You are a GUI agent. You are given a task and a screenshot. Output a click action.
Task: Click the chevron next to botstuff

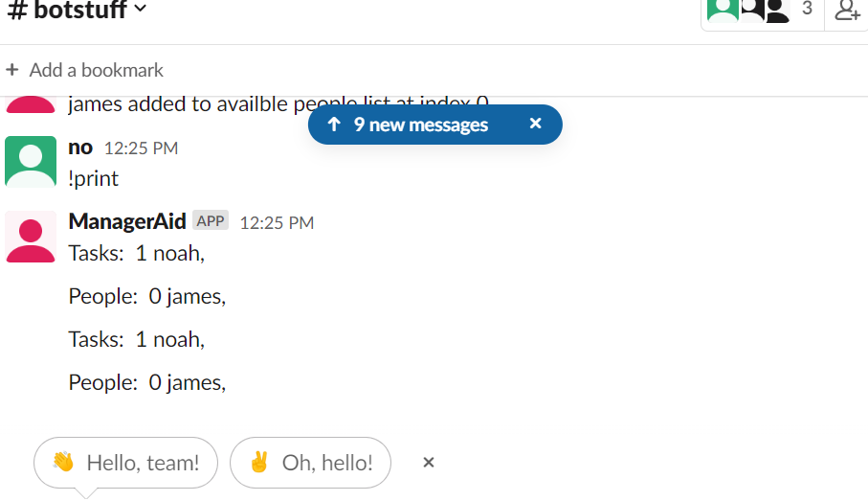[x=140, y=9]
